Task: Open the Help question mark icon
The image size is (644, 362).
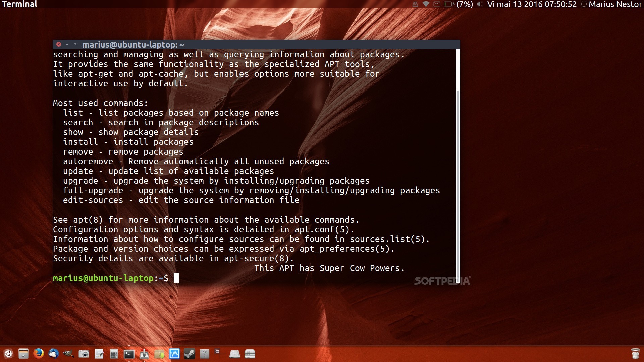Action: coord(205,354)
